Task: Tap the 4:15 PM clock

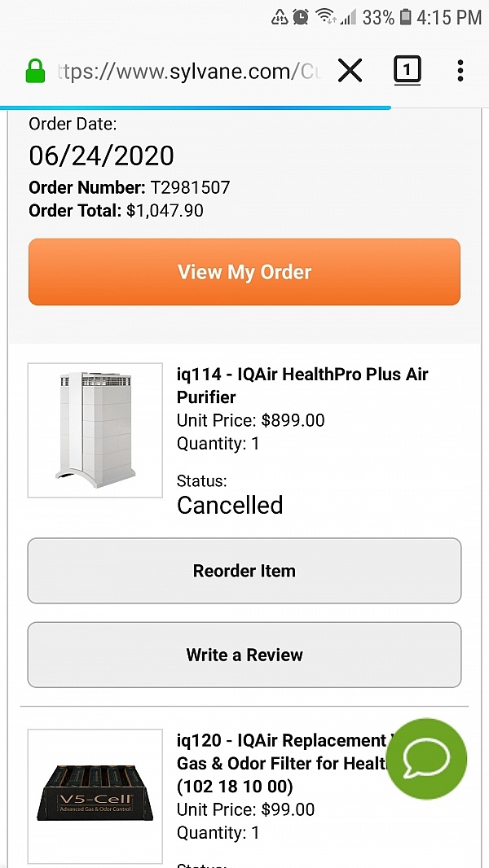Action: [x=449, y=16]
